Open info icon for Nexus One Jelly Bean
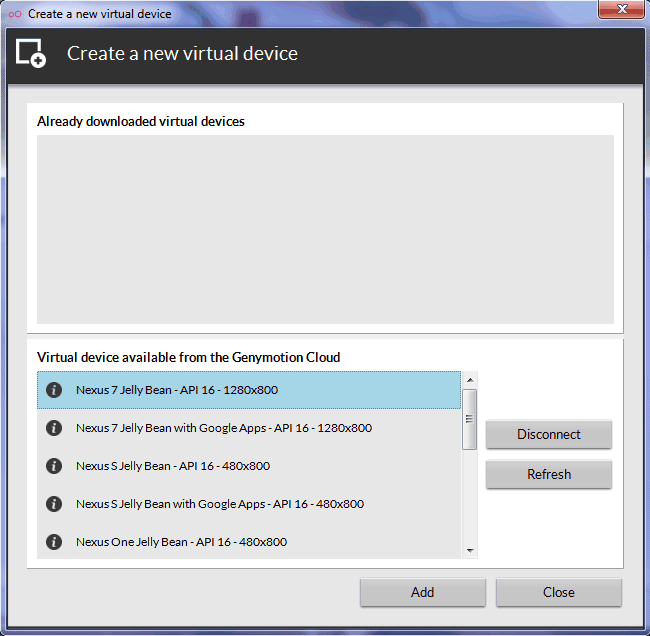 (x=54, y=542)
